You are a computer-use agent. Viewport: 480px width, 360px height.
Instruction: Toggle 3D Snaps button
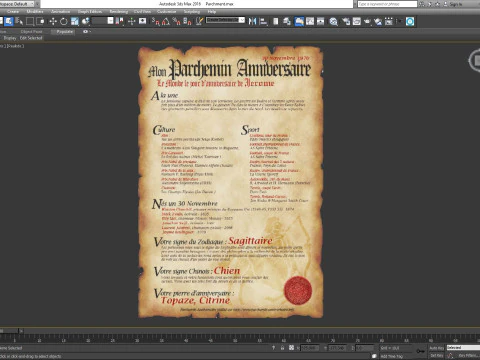(x=156, y=21)
